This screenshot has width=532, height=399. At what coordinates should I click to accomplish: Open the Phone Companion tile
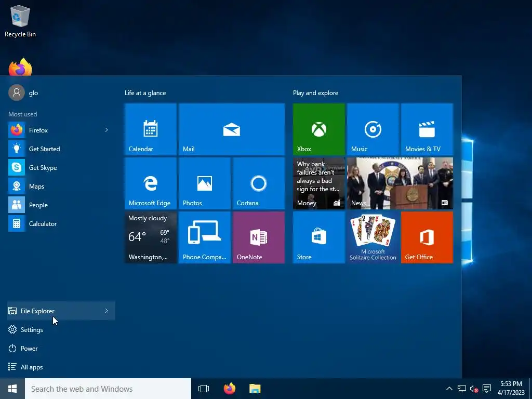pyautogui.click(x=204, y=237)
